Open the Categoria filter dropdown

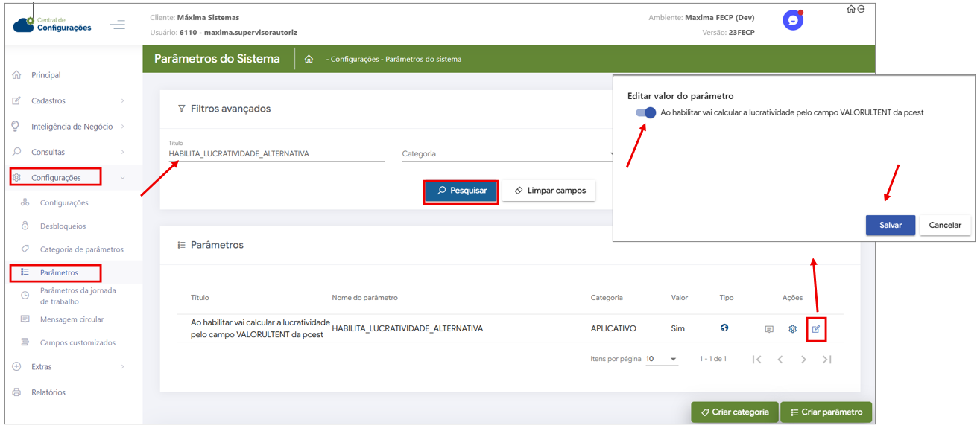click(x=507, y=154)
